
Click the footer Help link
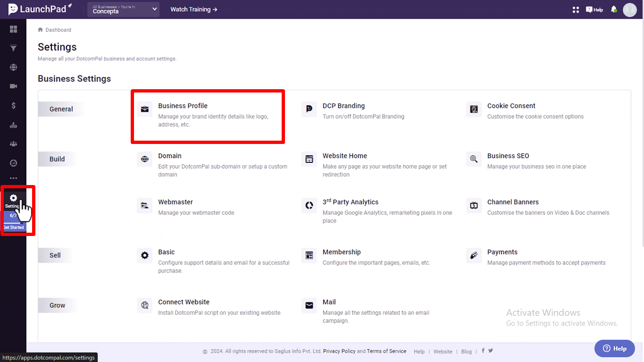coord(419,352)
